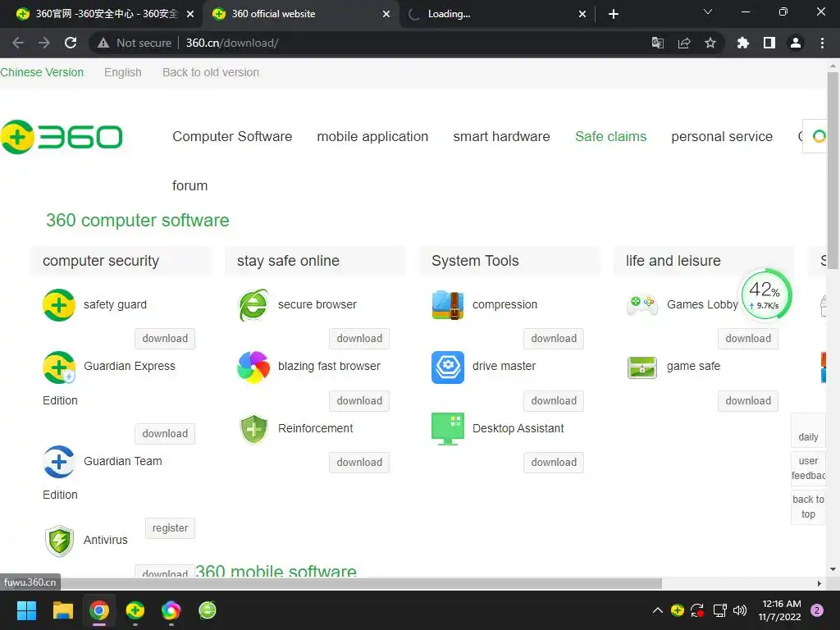840x630 pixels.
Task: Download safety guard
Action: coord(165,339)
